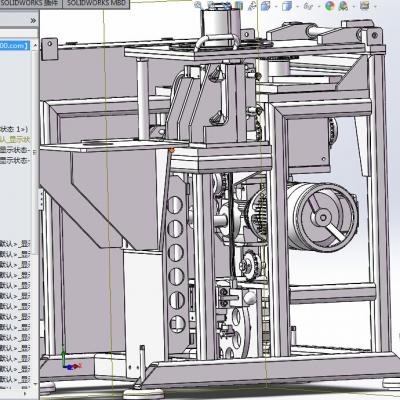Image resolution: width=400 pixels, height=400 pixels.
Task: Select the View Orientation cube icon
Action: click(x=266, y=5)
